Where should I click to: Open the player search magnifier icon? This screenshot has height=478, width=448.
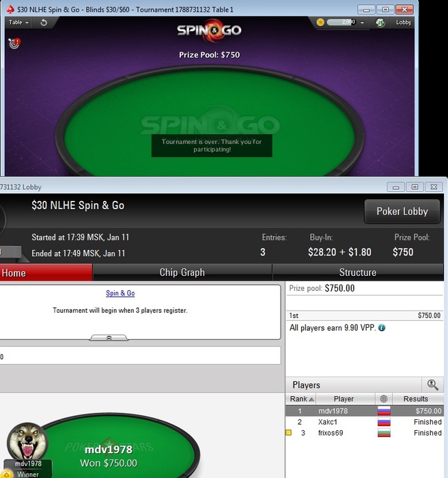click(433, 385)
